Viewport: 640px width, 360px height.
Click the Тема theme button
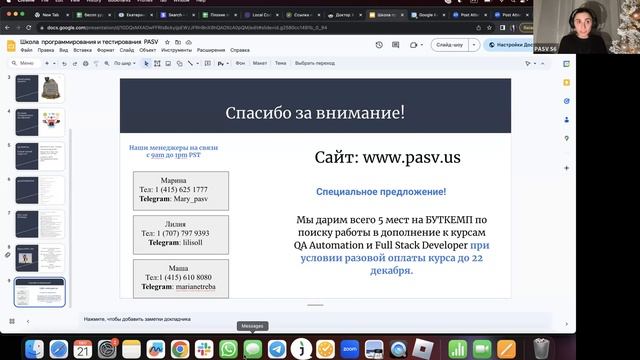[280, 63]
